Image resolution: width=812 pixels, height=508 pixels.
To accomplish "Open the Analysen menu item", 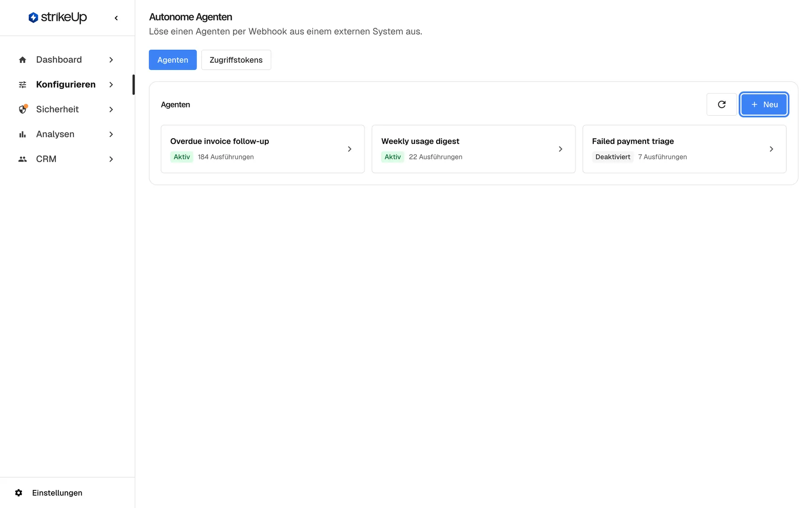I will [x=67, y=134].
